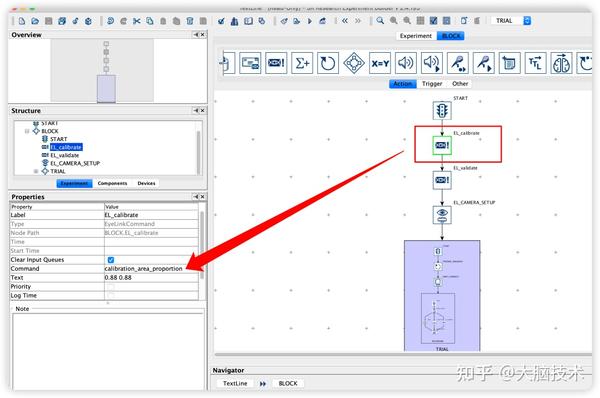Image resolution: width=600 pixels, height=398 pixels.
Task: Click the BLOCK button in the Navigator
Action: click(288, 383)
